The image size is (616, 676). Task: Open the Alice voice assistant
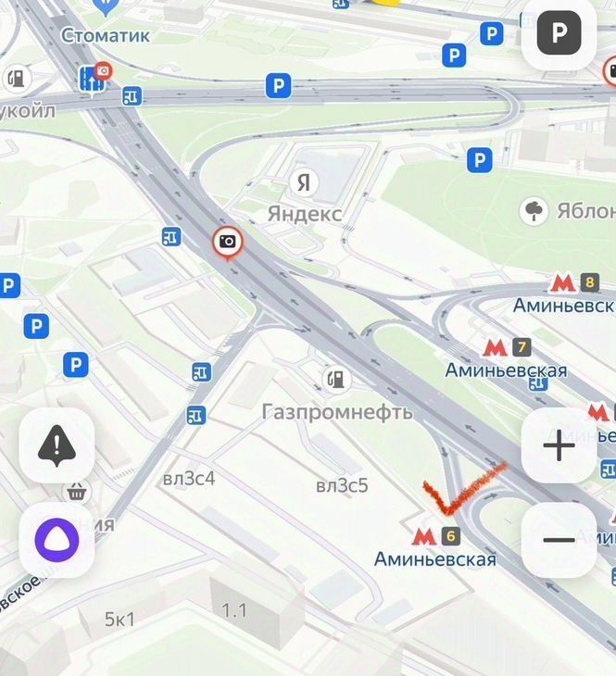coord(57,540)
